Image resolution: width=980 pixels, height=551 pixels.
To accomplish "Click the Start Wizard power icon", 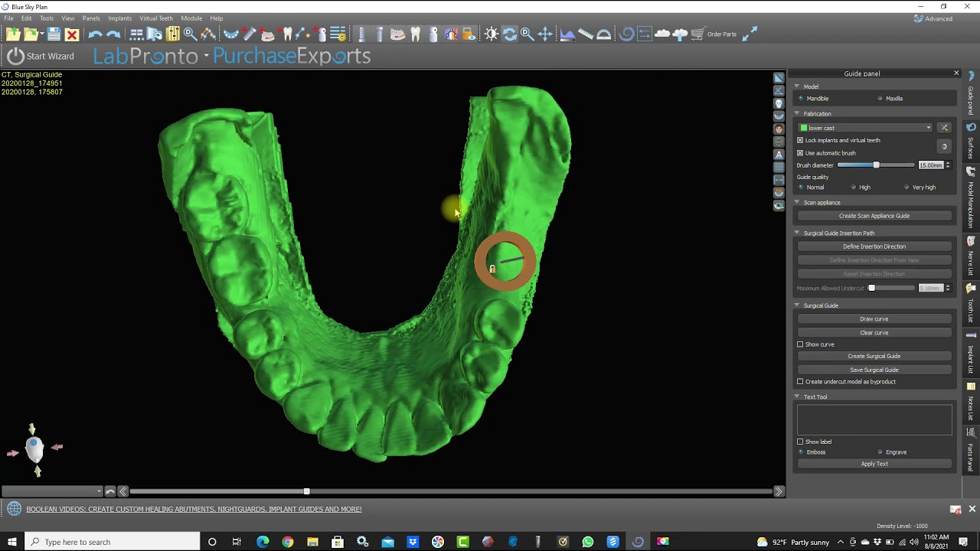I will pos(15,56).
